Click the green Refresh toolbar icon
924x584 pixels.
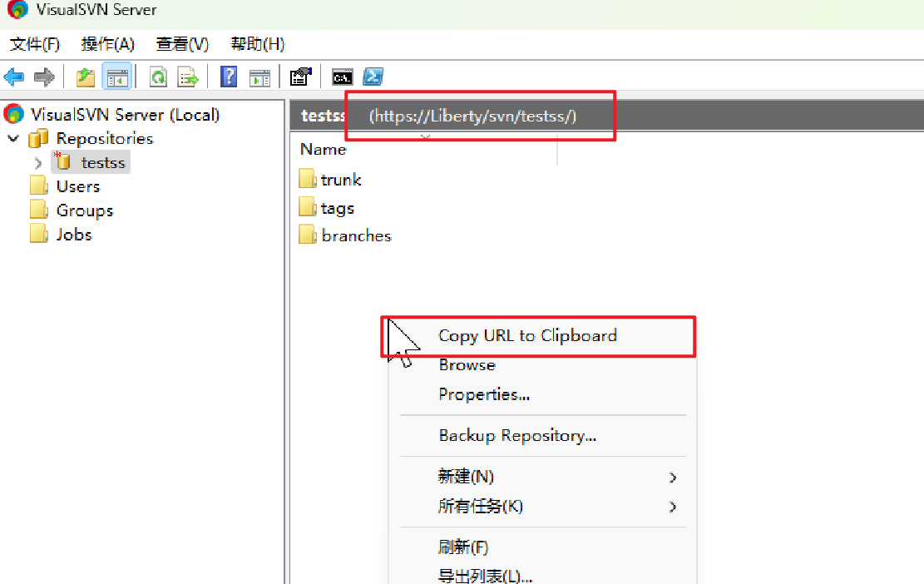click(157, 77)
